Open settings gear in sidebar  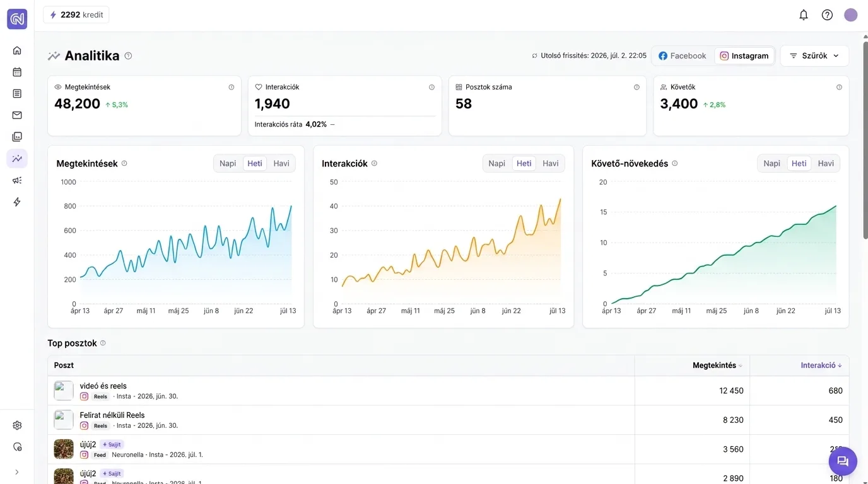pos(17,425)
